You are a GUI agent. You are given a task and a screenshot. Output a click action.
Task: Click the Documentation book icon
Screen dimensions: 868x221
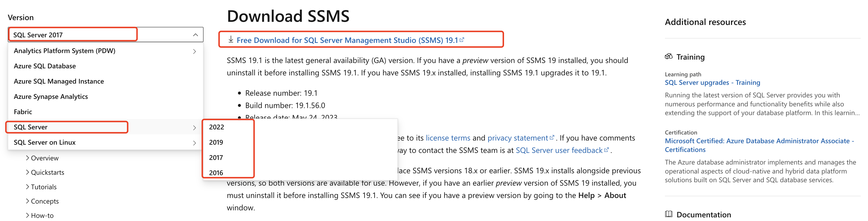[669, 214]
